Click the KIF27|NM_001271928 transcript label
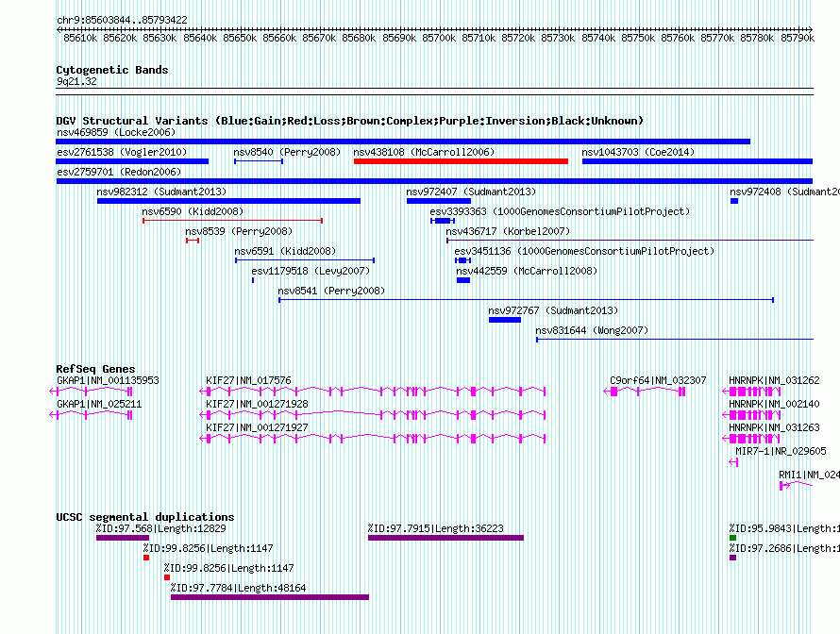 (257, 405)
